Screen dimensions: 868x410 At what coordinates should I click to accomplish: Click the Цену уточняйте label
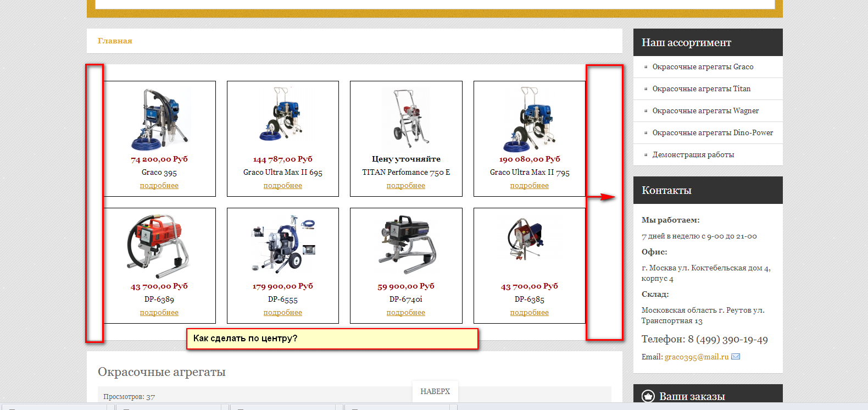406,159
